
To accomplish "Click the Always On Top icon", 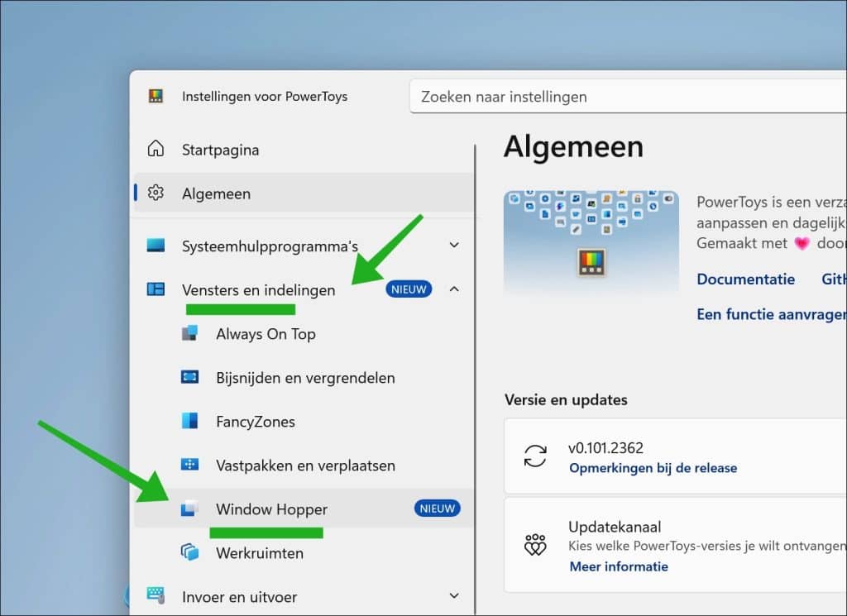I will (x=189, y=333).
